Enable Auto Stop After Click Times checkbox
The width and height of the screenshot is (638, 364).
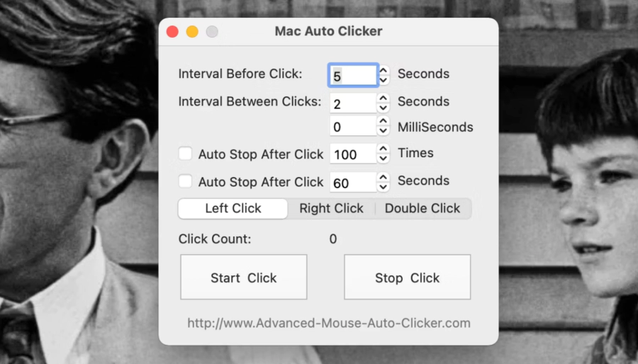(185, 154)
